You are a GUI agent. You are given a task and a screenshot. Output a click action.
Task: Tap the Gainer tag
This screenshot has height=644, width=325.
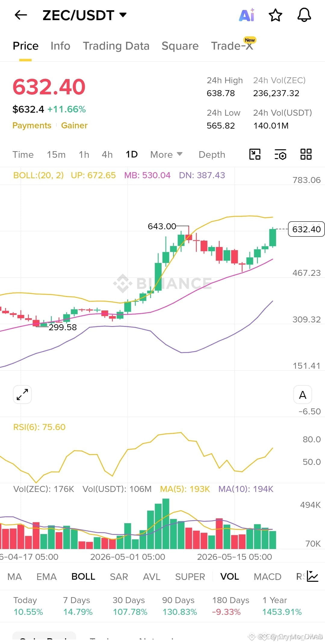74,125
